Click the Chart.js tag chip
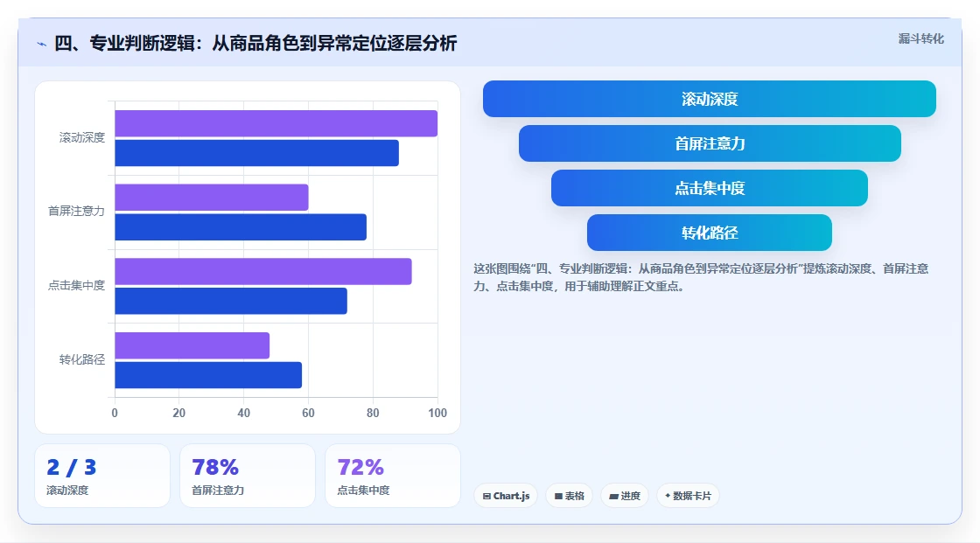The width and height of the screenshot is (980, 543). (x=506, y=496)
